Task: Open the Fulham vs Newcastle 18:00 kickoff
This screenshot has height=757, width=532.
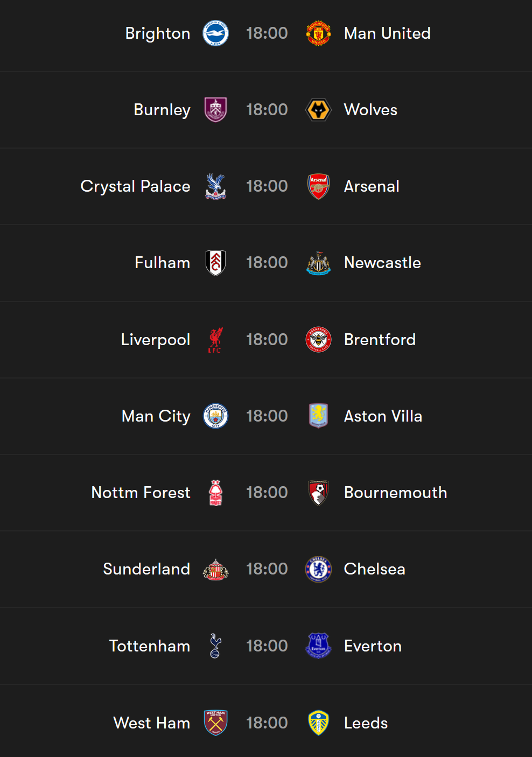Action: tap(267, 263)
